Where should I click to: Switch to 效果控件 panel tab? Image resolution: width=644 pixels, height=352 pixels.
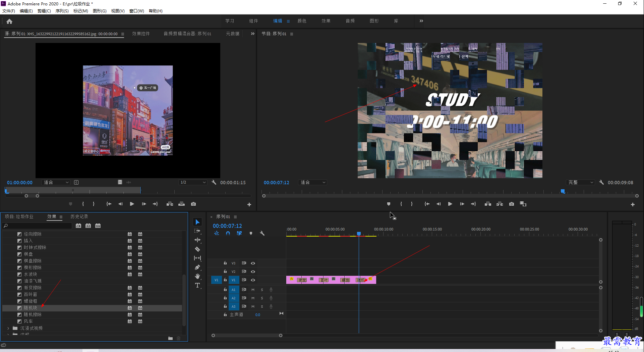141,34
